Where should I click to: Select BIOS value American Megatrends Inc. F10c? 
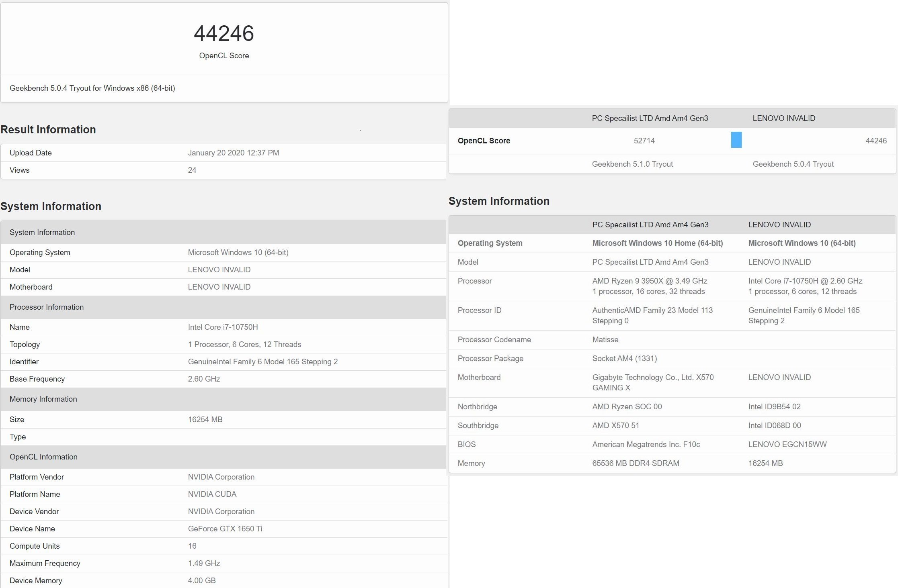pos(646,445)
